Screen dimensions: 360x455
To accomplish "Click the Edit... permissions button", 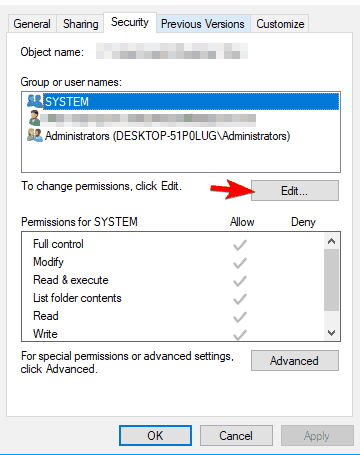I will click(295, 191).
